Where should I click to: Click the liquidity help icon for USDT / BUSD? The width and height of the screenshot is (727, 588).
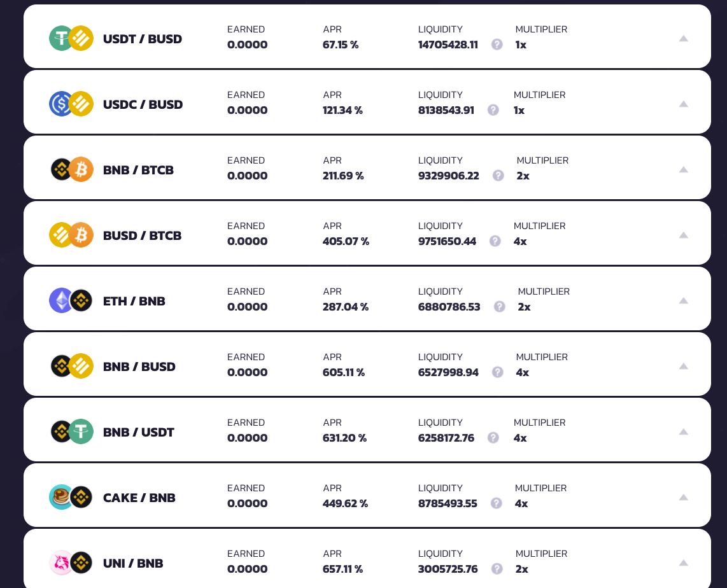click(x=497, y=45)
